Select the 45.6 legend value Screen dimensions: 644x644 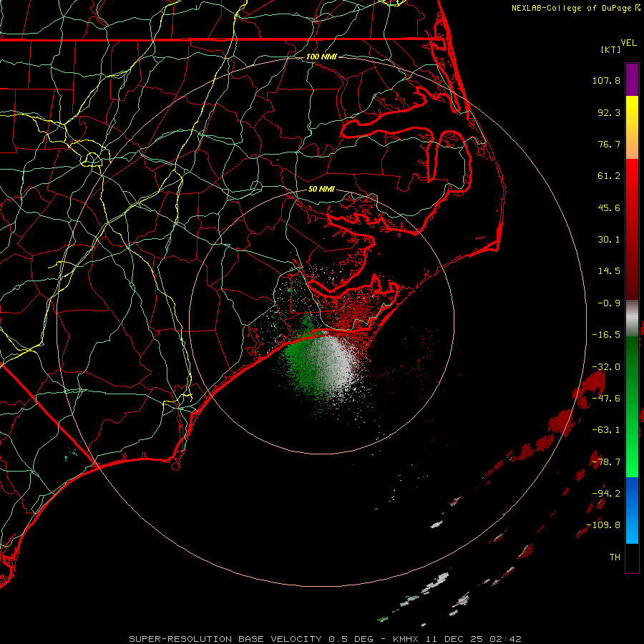coord(609,208)
